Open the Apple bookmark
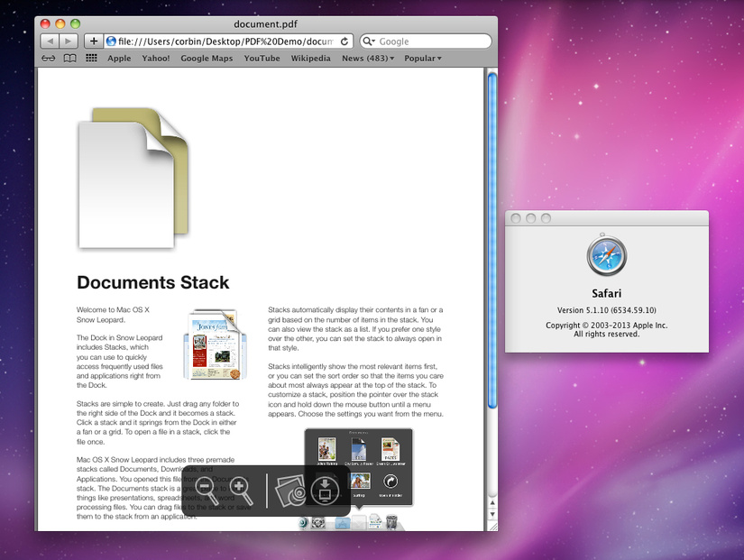The image size is (744, 560). pos(119,58)
